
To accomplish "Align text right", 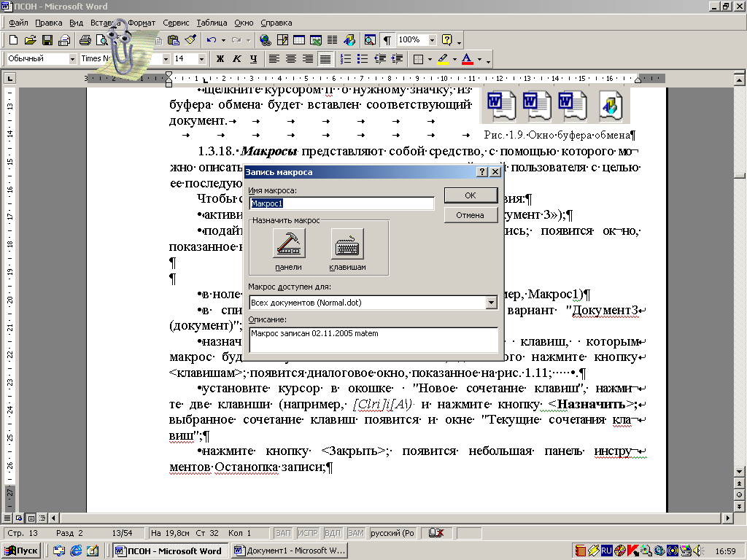I will [x=308, y=59].
